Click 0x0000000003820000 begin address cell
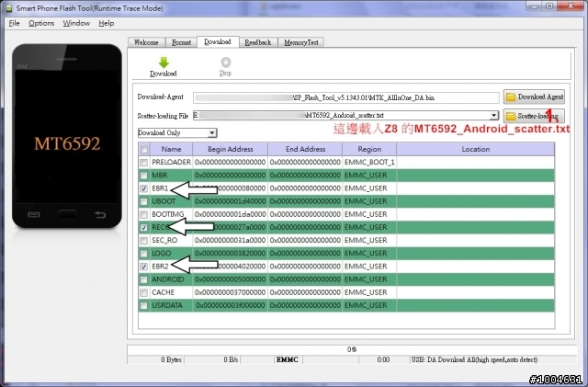This screenshot has height=387, width=588. click(x=231, y=254)
